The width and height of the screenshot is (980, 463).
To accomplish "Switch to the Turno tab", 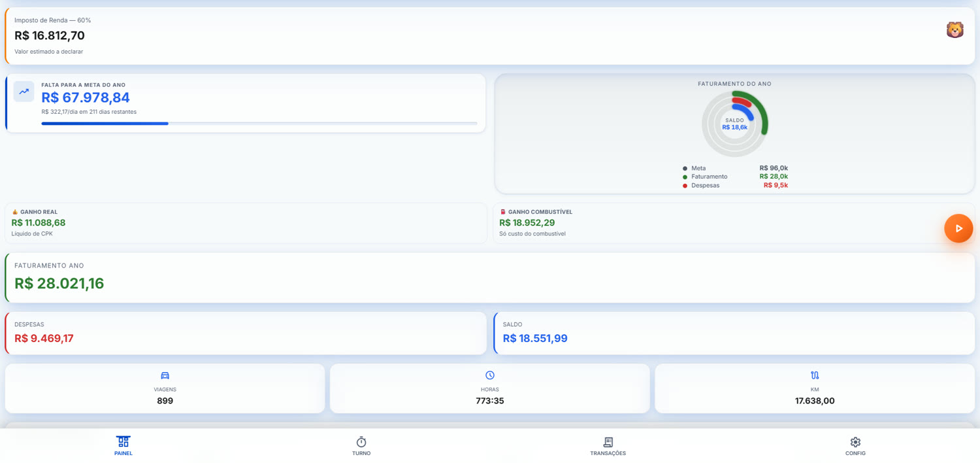I will 361,446.
